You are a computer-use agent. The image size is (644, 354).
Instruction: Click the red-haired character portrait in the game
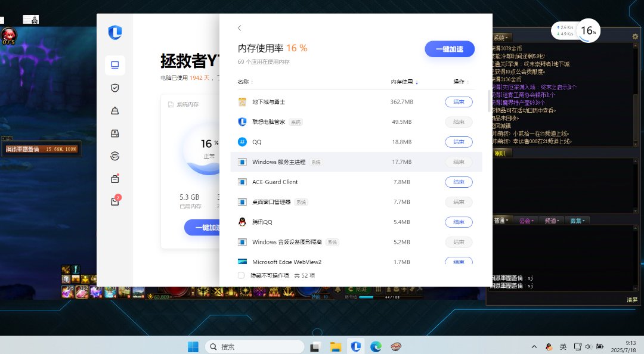point(8,36)
